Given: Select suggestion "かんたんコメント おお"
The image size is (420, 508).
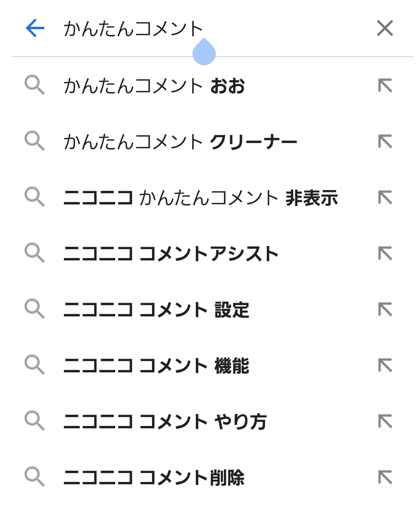Looking at the screenshot, I should coord(154,86).
